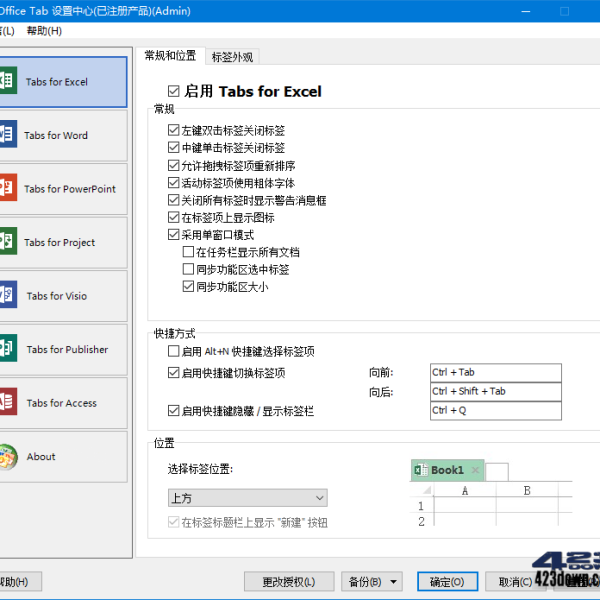The width and height of the screenshot is (600, 600).
Task: Enable 在任务栏显示所有文档 checkbox
Action: tap(188, 252)
